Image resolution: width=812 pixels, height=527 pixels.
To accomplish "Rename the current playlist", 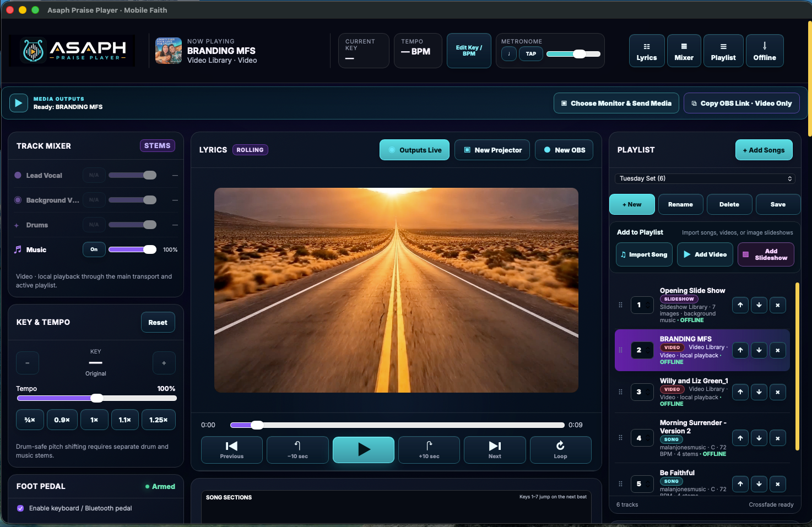I will (x=681, y=204).
